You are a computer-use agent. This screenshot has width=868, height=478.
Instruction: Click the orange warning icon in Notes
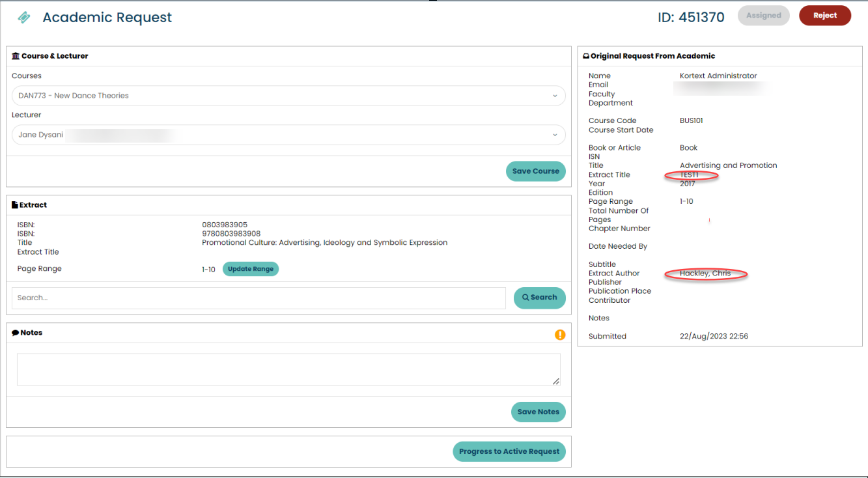coord(560,335)
